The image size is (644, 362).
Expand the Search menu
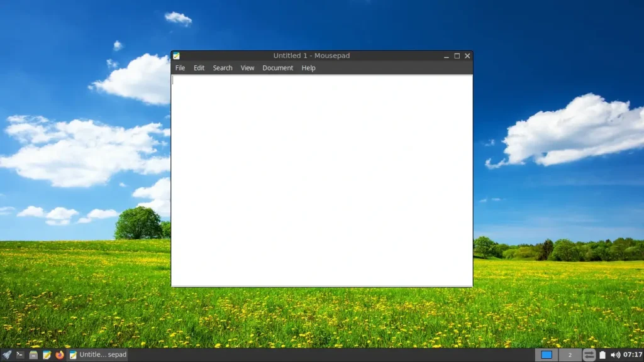tap(223, 68)
